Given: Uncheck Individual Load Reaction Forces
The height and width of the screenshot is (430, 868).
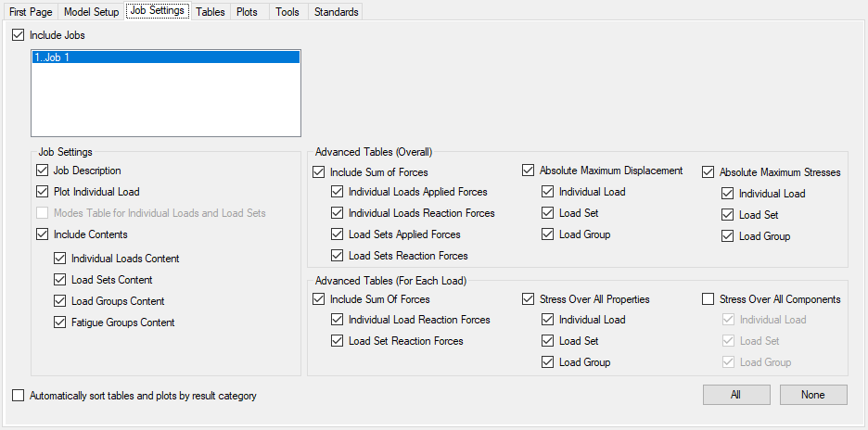Looking at the screenshot, I should pyautogui.click(x=338, y=320).
